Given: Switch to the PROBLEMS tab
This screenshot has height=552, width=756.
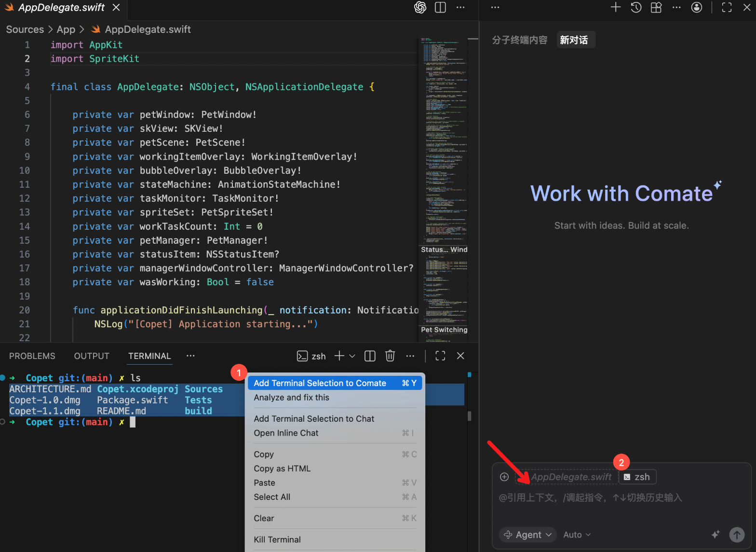Looking at the screenshot, I should [32, 356].
